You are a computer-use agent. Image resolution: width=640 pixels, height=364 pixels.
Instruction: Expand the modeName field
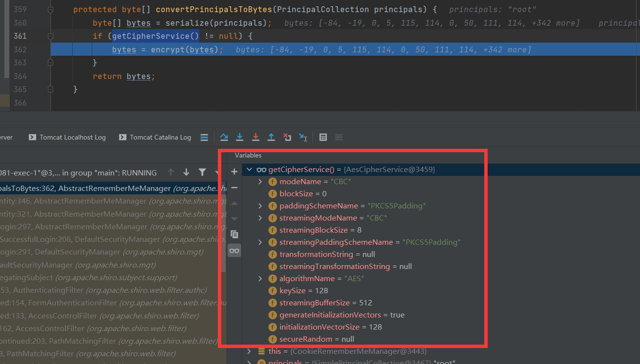point(260,182)
